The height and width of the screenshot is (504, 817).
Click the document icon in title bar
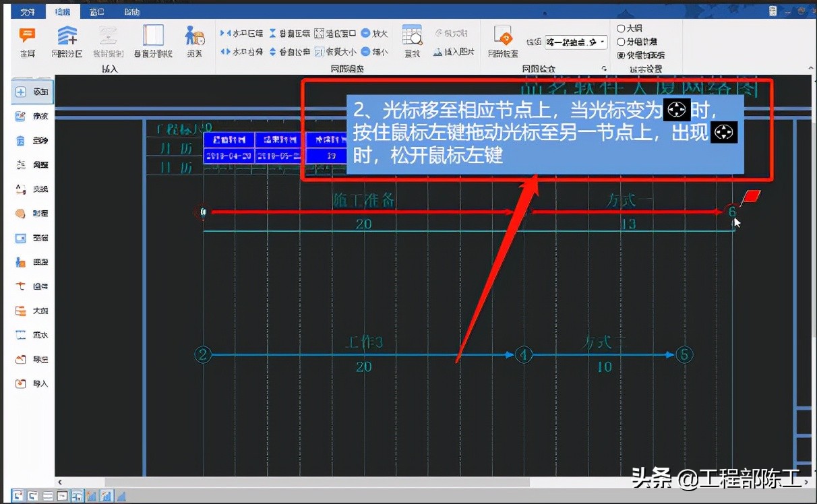(773, 10)
